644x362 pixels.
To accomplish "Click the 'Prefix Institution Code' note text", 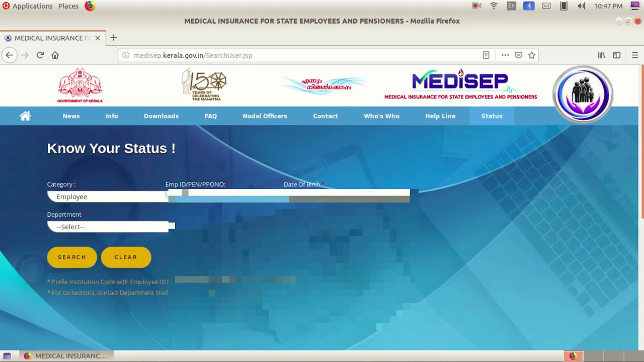I will point(108,282).
